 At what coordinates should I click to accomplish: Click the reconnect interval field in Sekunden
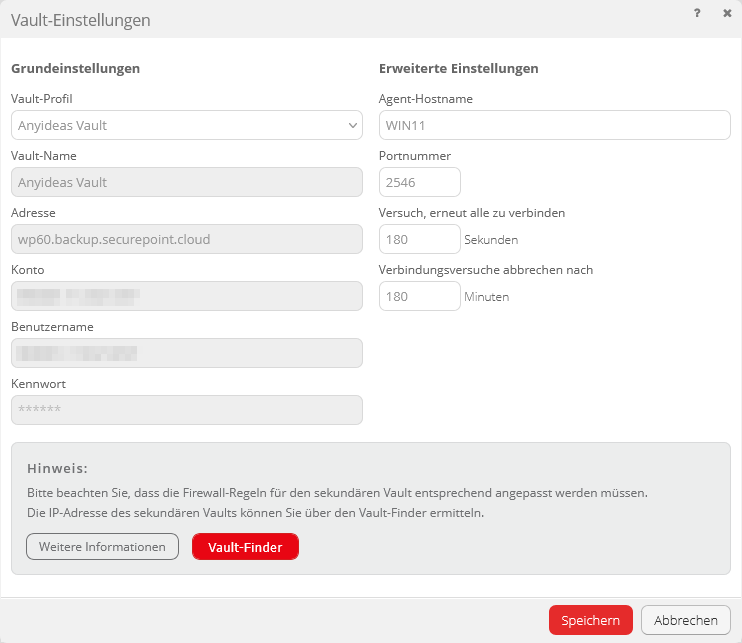coord(419,239)
